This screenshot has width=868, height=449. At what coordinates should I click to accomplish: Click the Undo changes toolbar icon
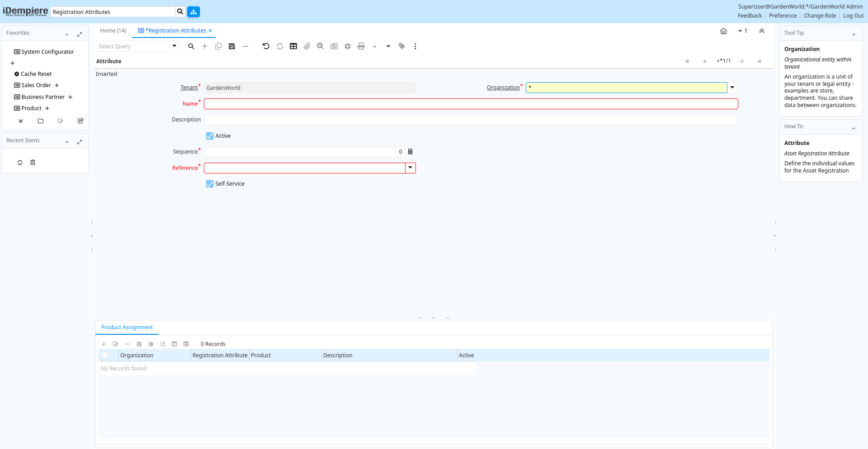(x=266, y=46)
